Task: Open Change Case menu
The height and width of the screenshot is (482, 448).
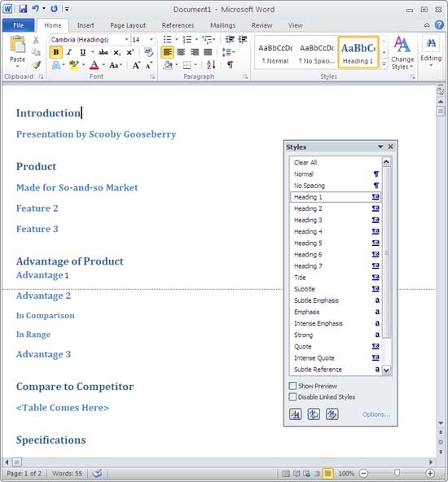Action: click(x=116, y=65)
